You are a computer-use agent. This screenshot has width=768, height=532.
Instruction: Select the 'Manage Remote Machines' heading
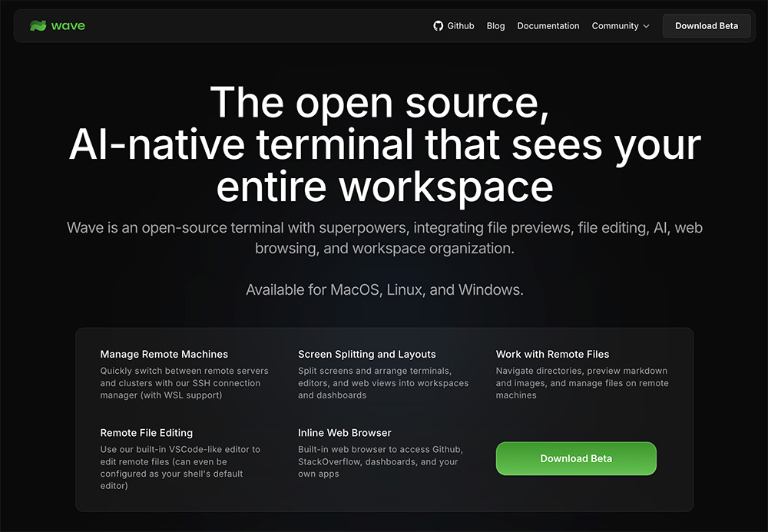pos(164,355)
